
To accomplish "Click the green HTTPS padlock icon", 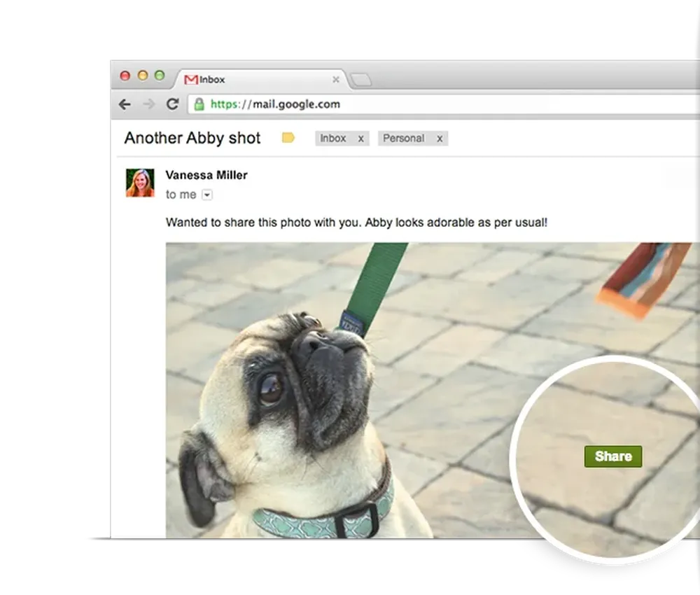I will (x=199, y=104).
